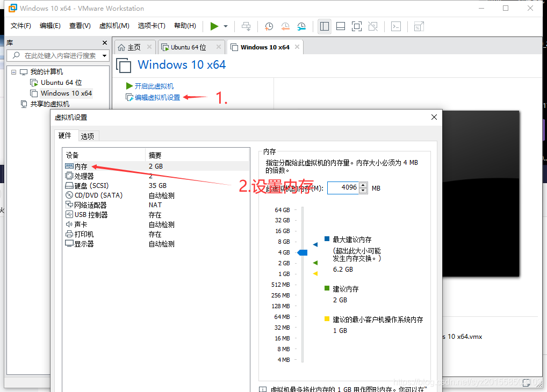Open the 选项卡(T) menu
Image resolution: width=547 pixels, height=392 pixels.
(152, 25)
